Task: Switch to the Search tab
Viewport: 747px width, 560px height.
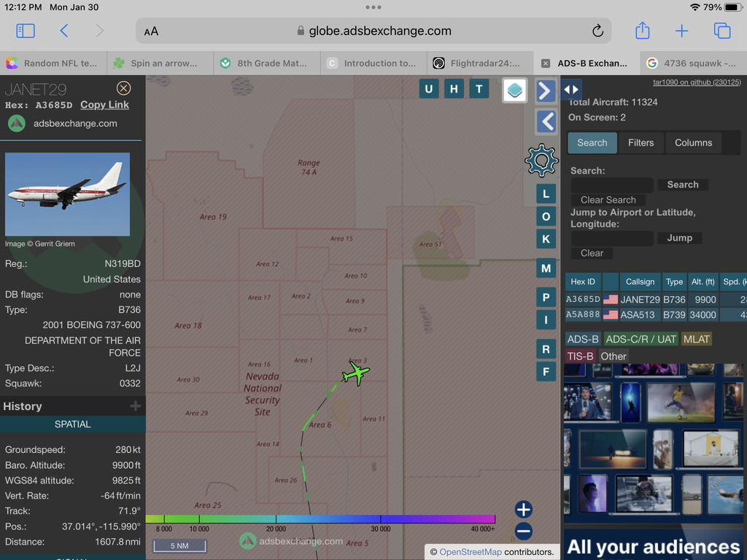Action: tap(592, 143)
